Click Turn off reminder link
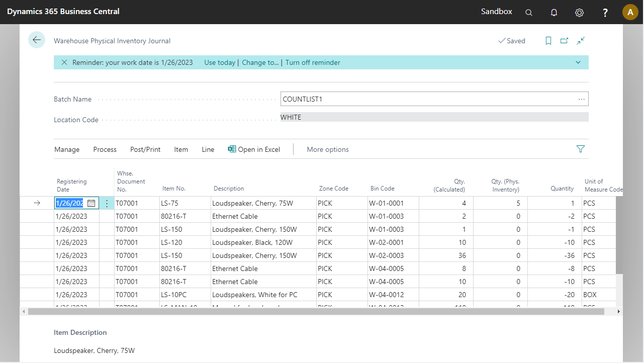The image size is (644, 363). point(313,62)
